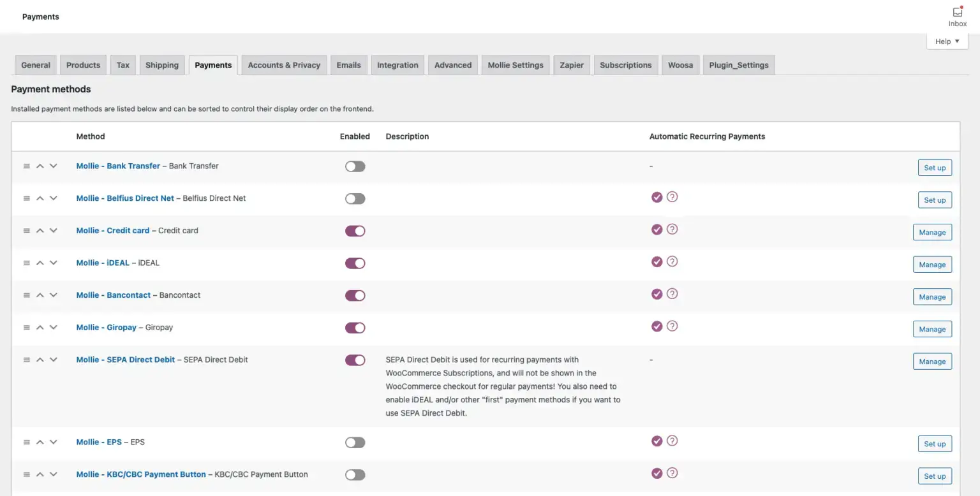Open the Tax tab
Viewport: 980px width, 496px height.
(x=123, y=65)
